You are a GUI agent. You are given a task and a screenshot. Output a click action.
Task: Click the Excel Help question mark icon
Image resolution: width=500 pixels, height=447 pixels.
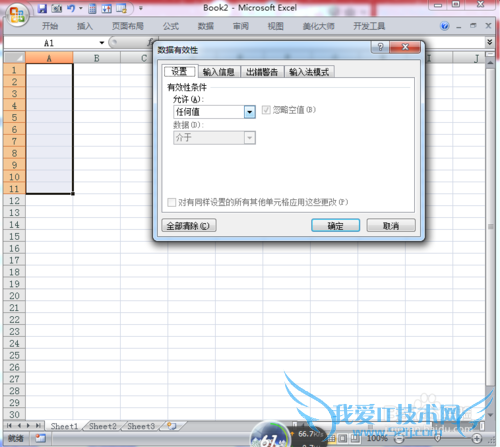coord(445,26)
